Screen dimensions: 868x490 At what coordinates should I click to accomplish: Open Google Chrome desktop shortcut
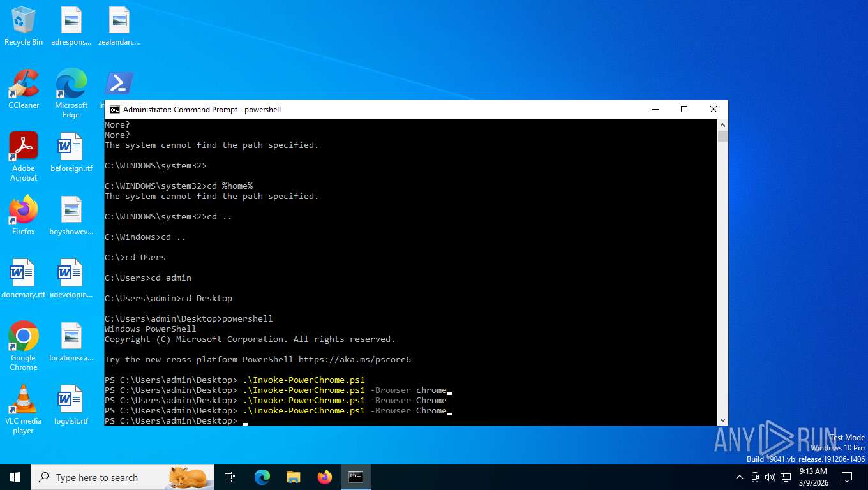(x=24, y=346)
